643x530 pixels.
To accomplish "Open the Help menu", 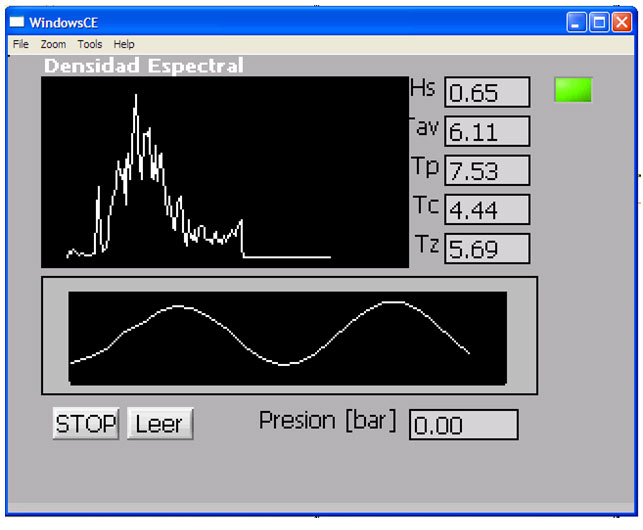I will pos(124,45).
